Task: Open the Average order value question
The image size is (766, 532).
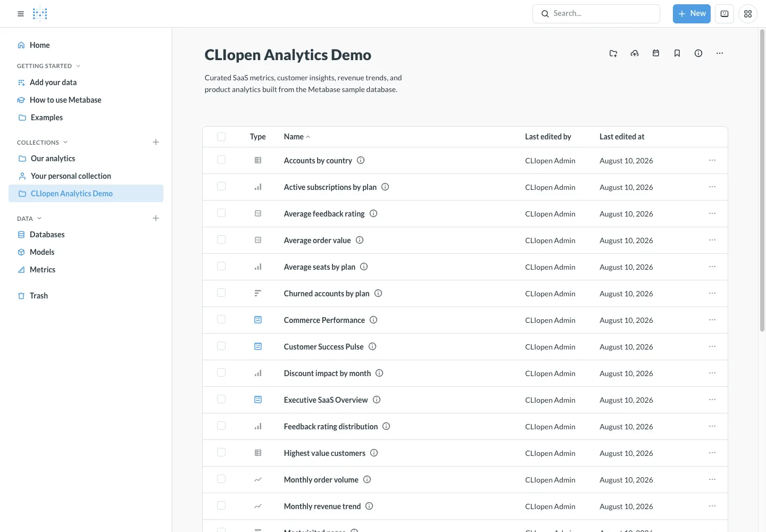Action: 317,240
